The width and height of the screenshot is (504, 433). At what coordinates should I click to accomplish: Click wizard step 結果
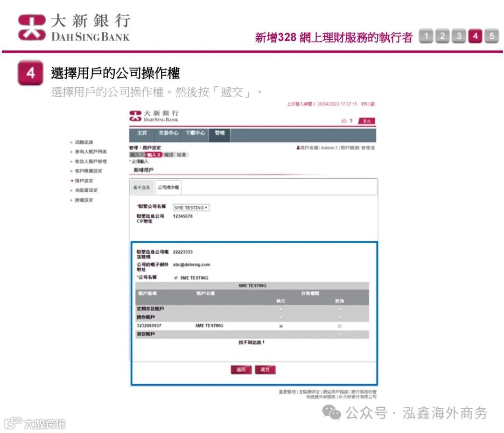point(182,155)
